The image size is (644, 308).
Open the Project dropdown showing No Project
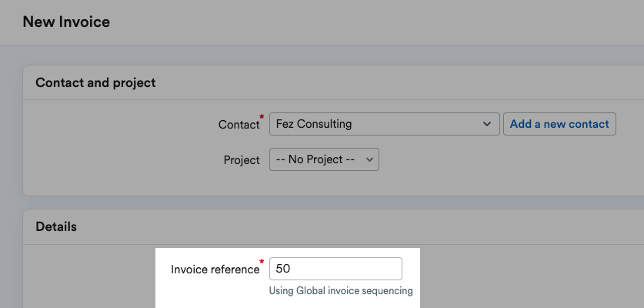pyautogui.click(x=324, y=159)
